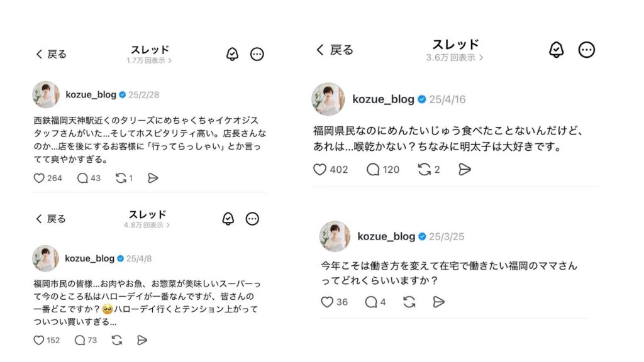Expand the 4.8万 回表示 view count
The height and width of the screenshot is (362, 644).
pyautogui.click(x=148, y=224)
